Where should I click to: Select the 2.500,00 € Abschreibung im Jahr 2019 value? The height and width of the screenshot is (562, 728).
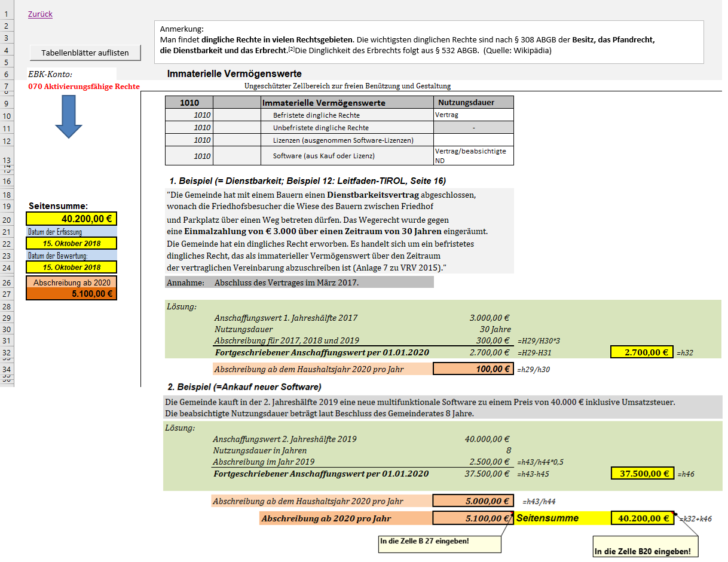490,462
